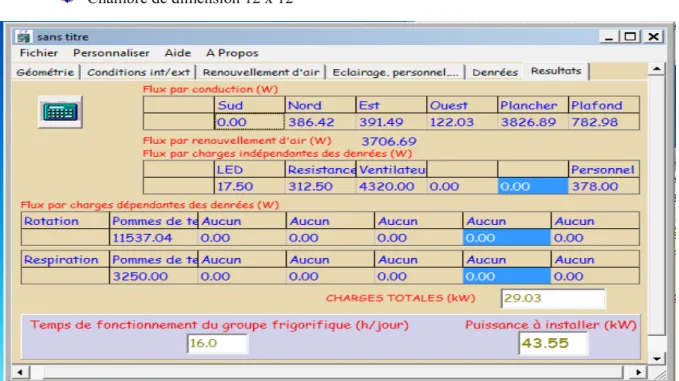Click the Personnel header cell
The image size is (679, 381).
(x=604, y=170)
